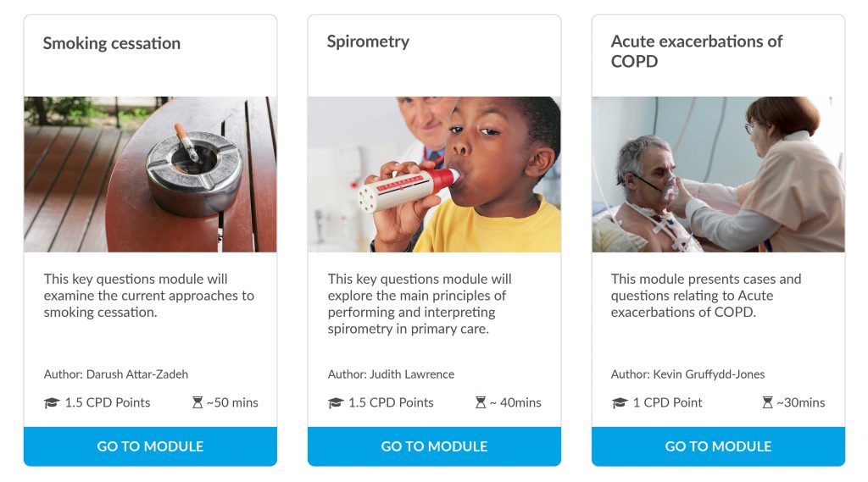This screenshot has height=482, width=868.
Task: Go to Acute exacerbations of COPD module
Action: point(718,446)
